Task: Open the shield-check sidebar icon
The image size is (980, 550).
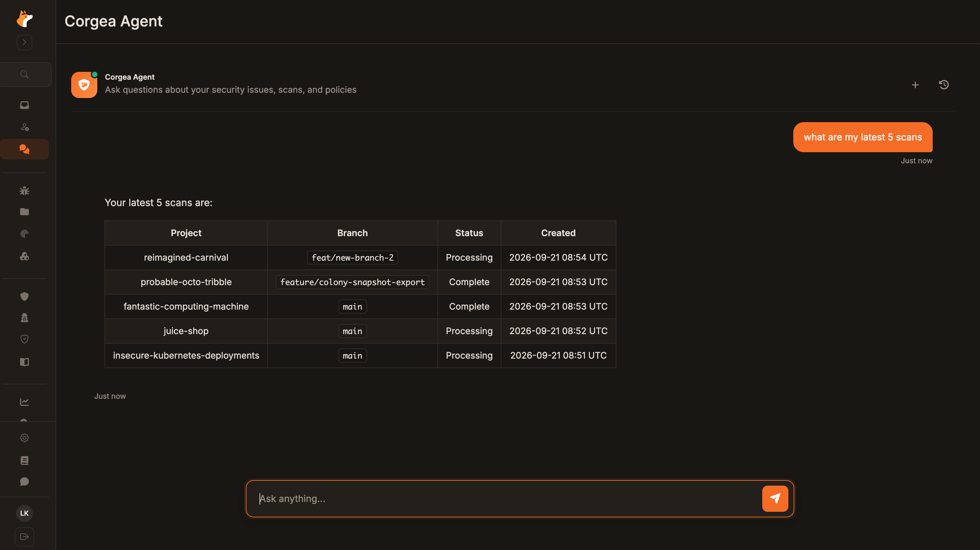Action: 24,339
